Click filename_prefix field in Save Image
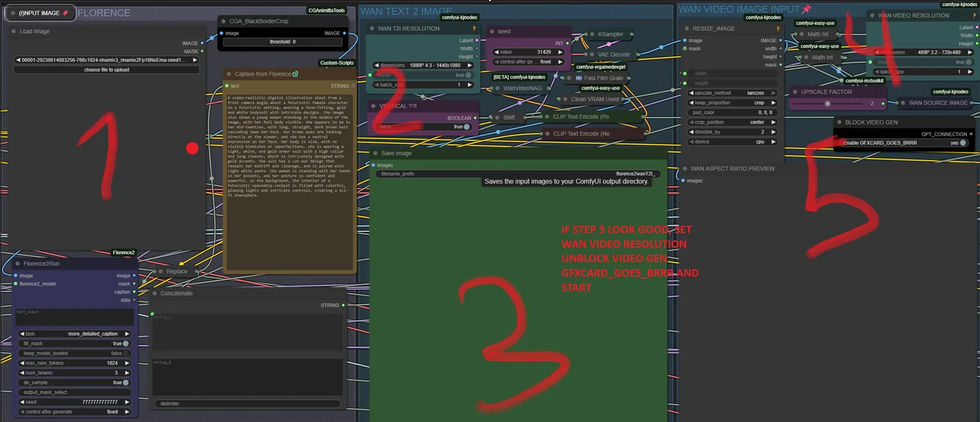 coord(518,174)
